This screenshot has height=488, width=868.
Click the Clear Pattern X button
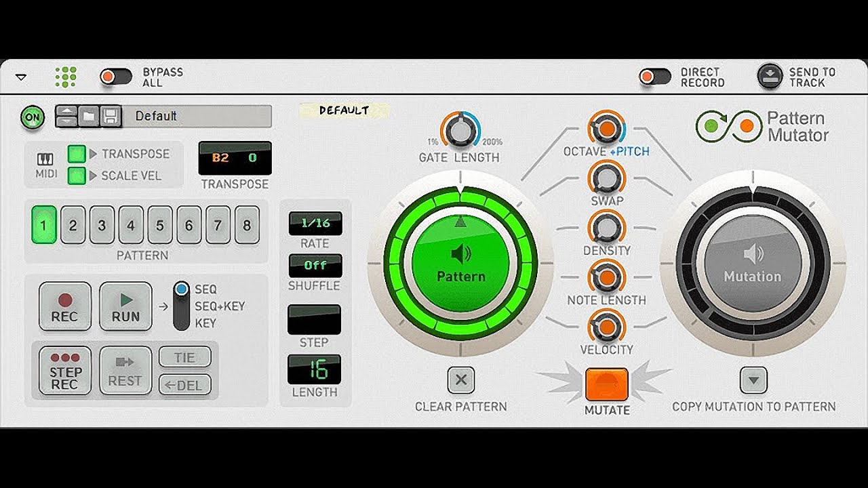click(461, 380)
